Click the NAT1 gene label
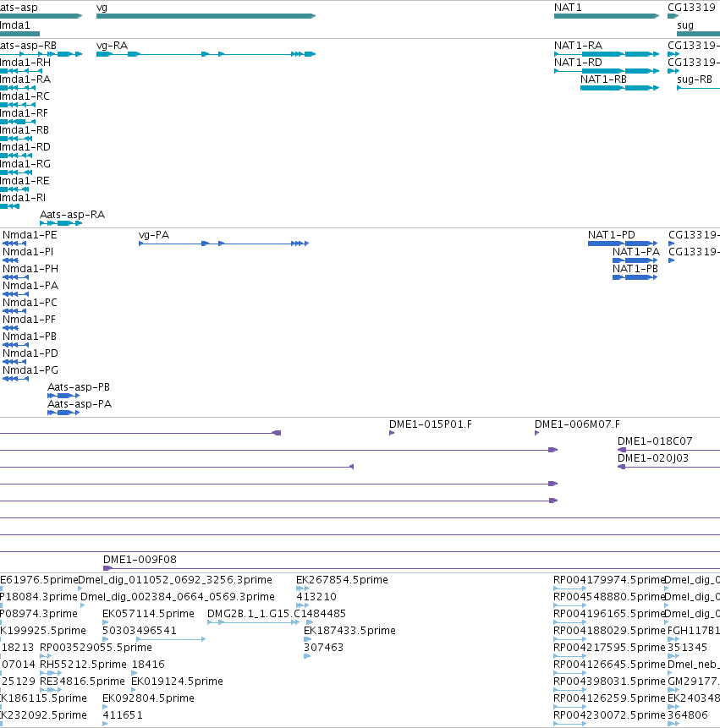 pos(568,8)
